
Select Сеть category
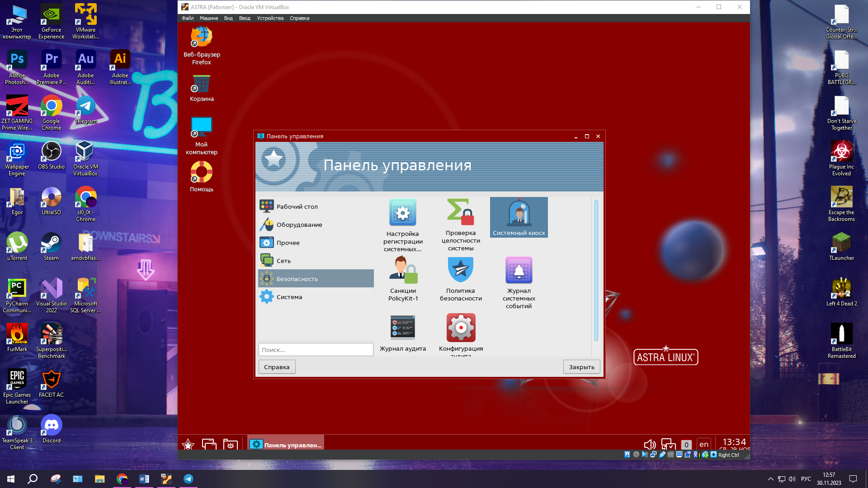(x=316, y=261)
